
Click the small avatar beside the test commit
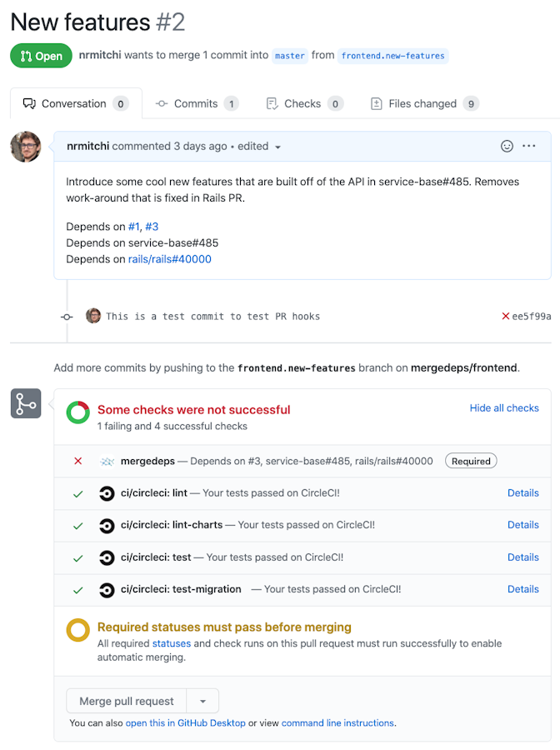pyautogui.click(x=93, y=316)
